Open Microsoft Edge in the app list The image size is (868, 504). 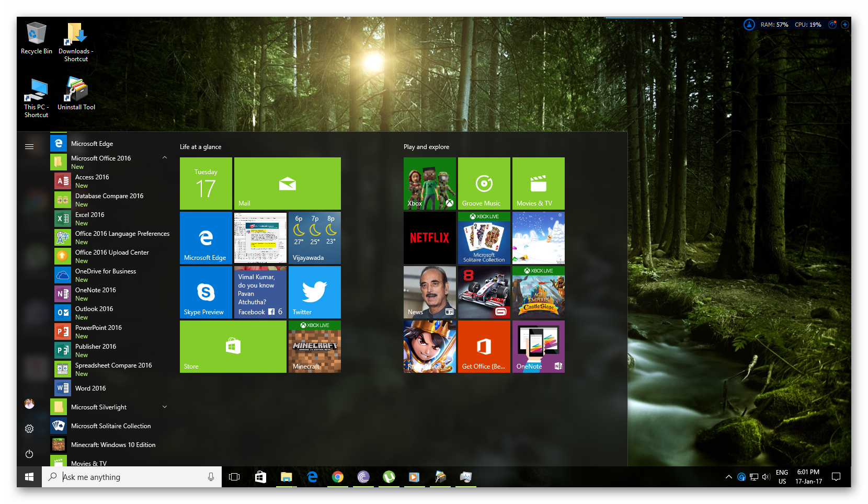pos(111,143)
